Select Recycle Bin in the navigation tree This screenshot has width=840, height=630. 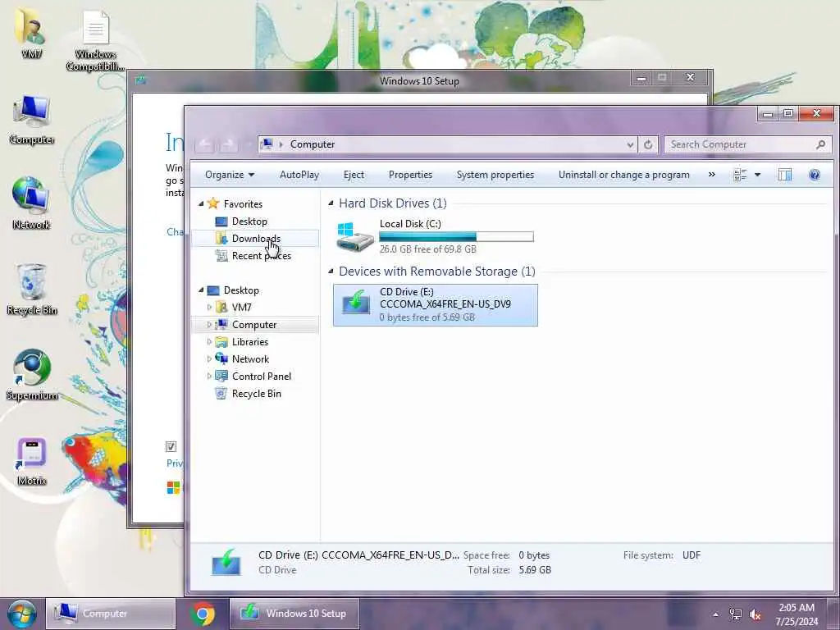point(256,393)
